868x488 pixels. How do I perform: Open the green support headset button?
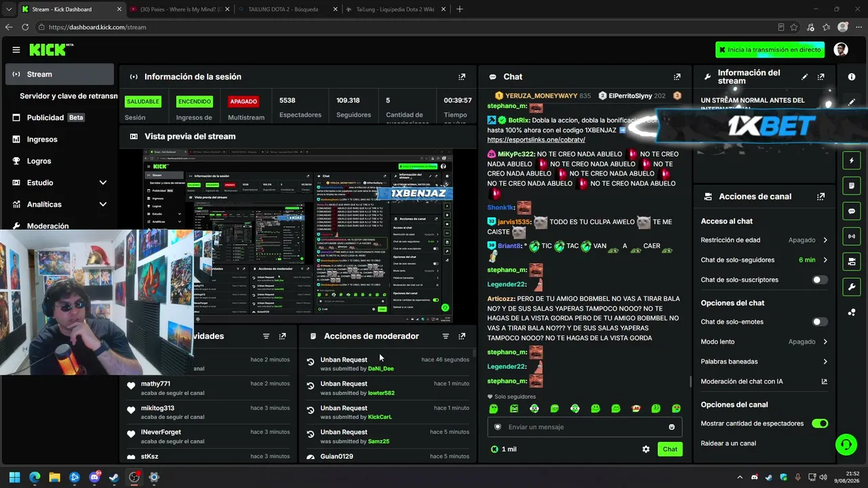[x=846, y=445]
